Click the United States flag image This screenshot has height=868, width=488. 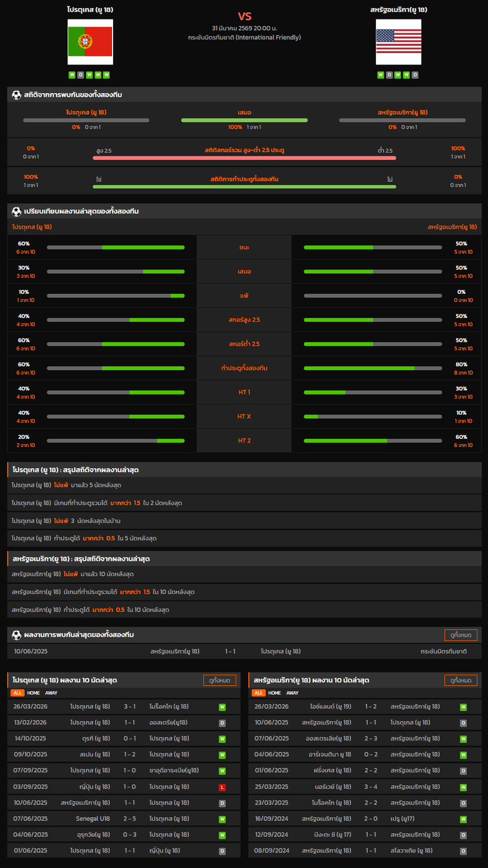pos(398,42)
